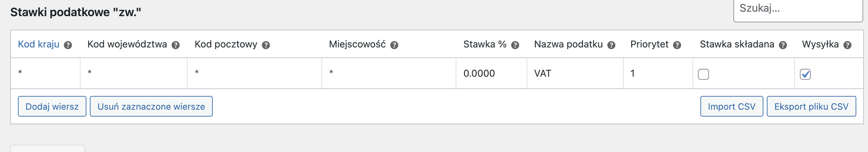Click Import CSV button
868x152 pixels.
tap(732, 106)
